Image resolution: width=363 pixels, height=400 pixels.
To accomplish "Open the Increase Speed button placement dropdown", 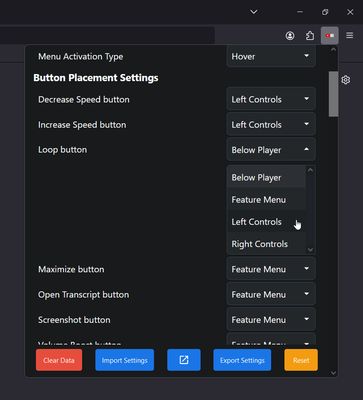I will coord(271,125).
